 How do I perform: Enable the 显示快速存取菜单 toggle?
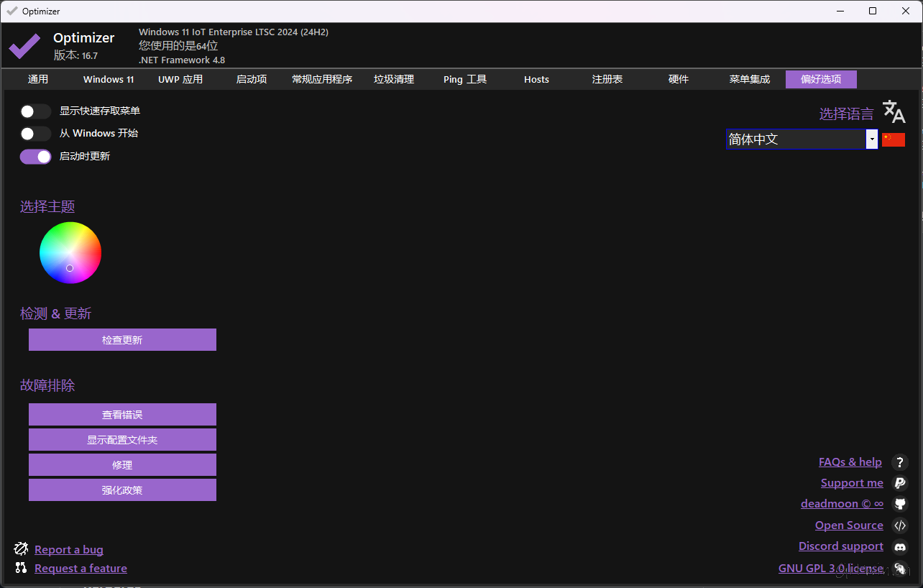[35, 111]
